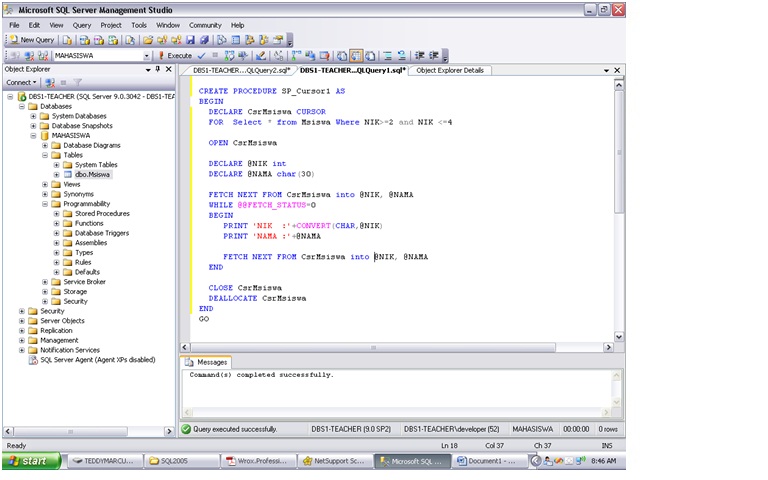Switch output to Results to Text
768x480 pixels.
point(342,55)
